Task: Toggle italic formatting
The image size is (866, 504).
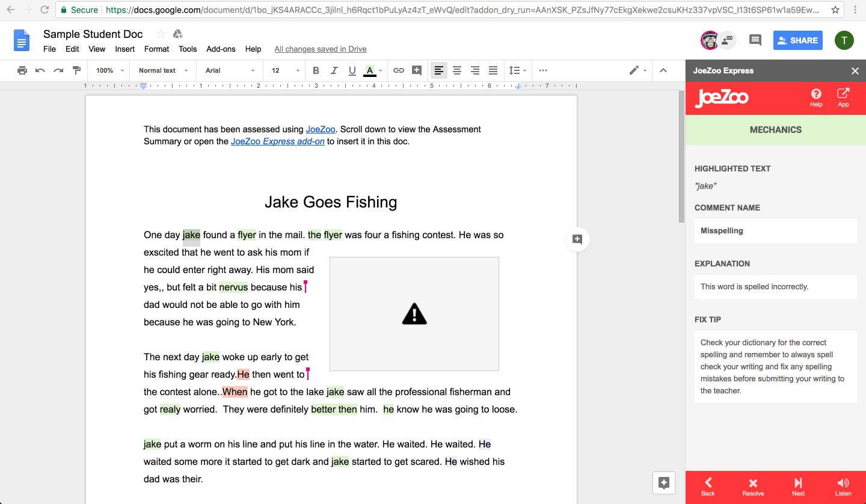Action: (x=334, y=70)
